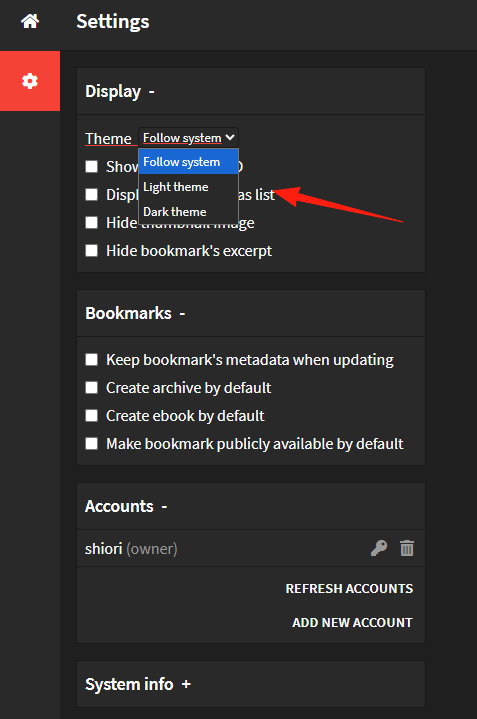Open the Theme dropdown
Viewport: 477px width, 719px height.
point(188,138)
